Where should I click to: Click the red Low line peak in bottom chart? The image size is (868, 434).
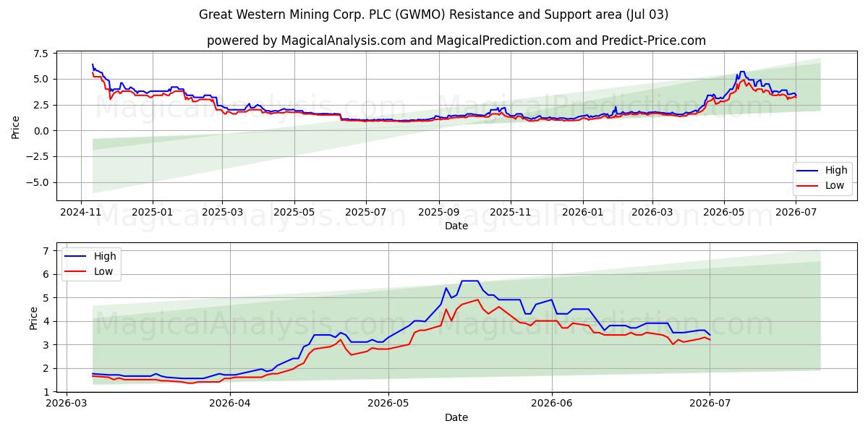tap(477, 299)
